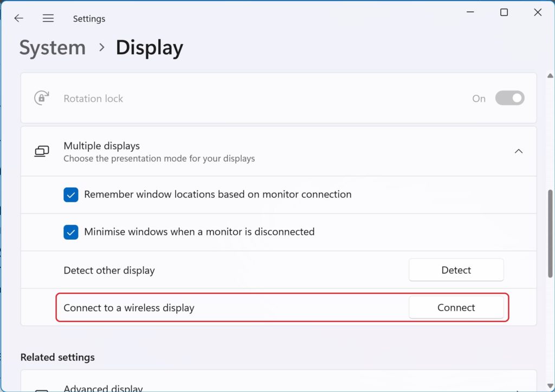Click the Connect wireless display button

[456, 307]
